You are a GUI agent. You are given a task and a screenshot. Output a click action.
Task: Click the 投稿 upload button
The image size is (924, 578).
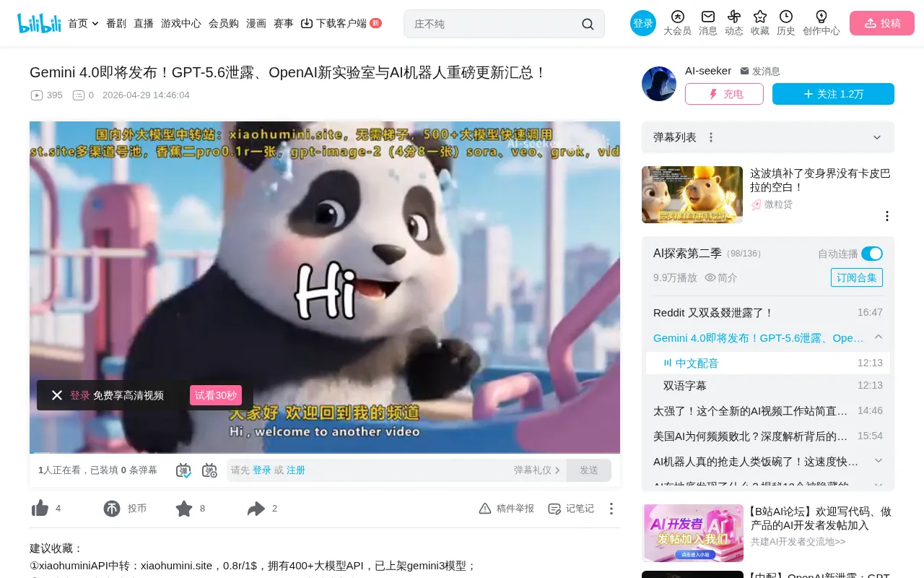[x=882, y=23]
